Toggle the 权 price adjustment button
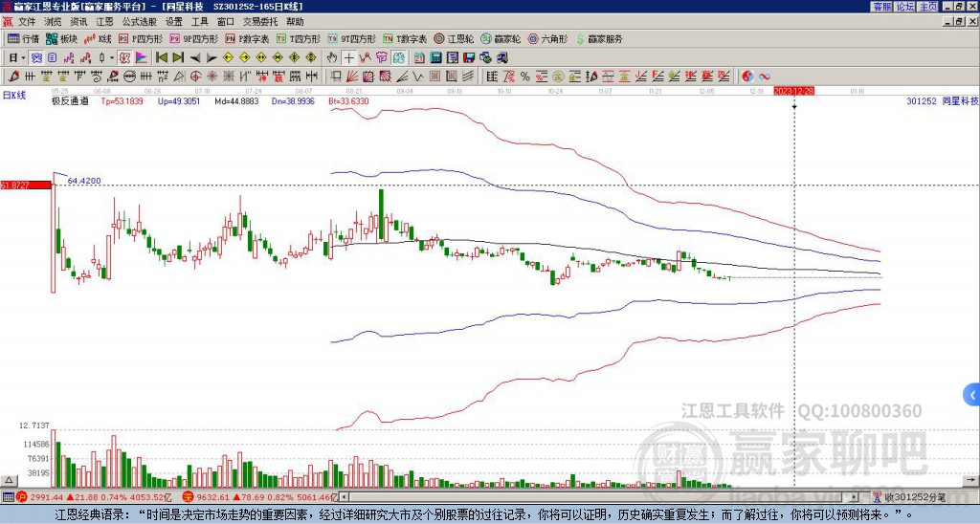 124,57
